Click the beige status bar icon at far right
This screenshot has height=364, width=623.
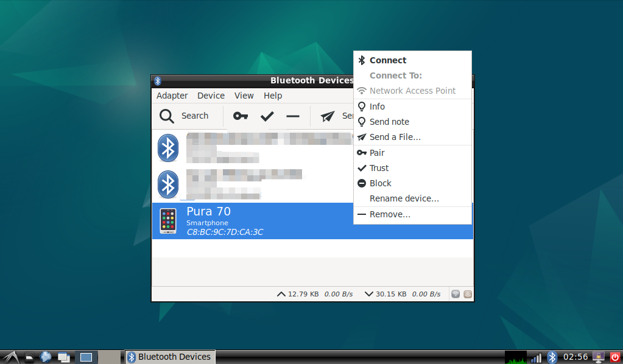coord(468,294)
